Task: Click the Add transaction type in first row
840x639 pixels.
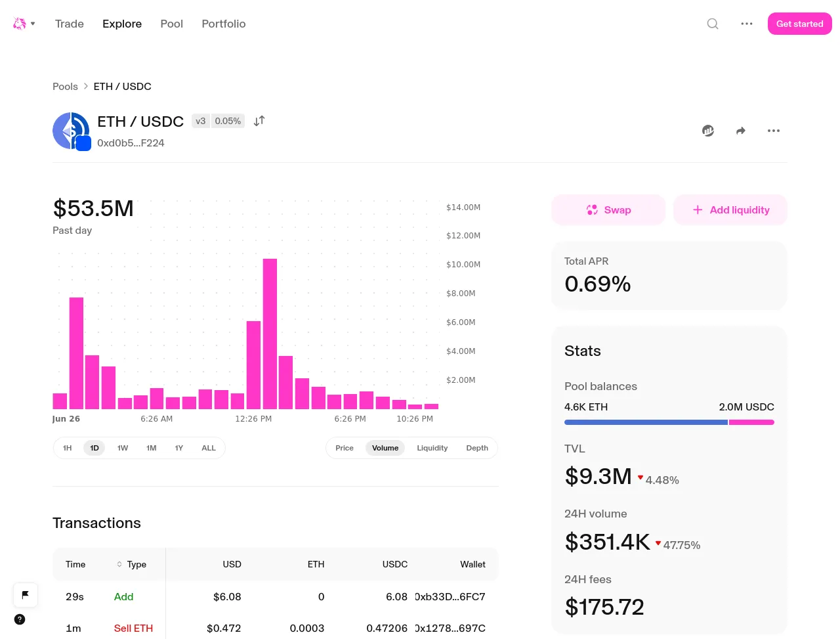Action: [x=124, y=597]
